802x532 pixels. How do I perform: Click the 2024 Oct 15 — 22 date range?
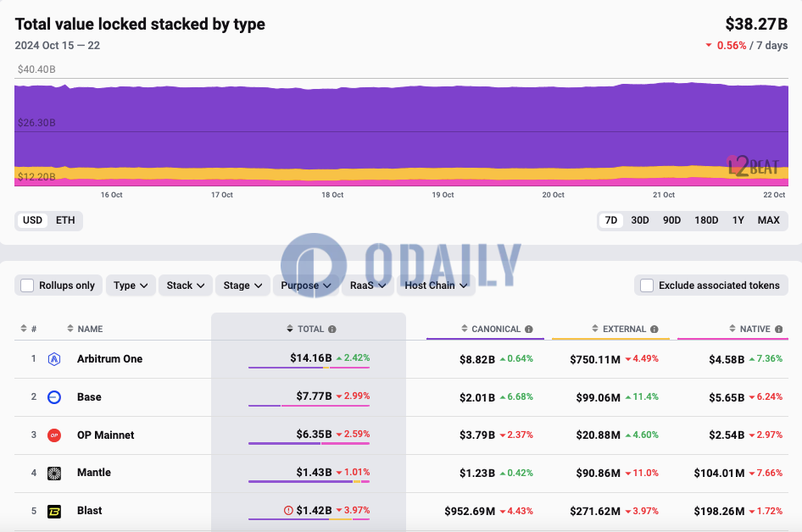pos(58,46)
